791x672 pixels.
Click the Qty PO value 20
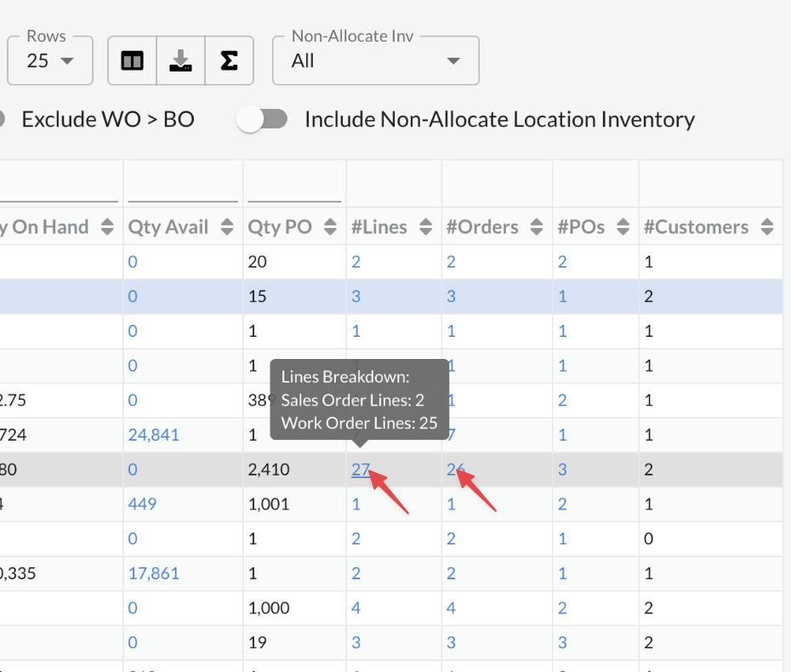pyautogui.click(x=257, y=262)
